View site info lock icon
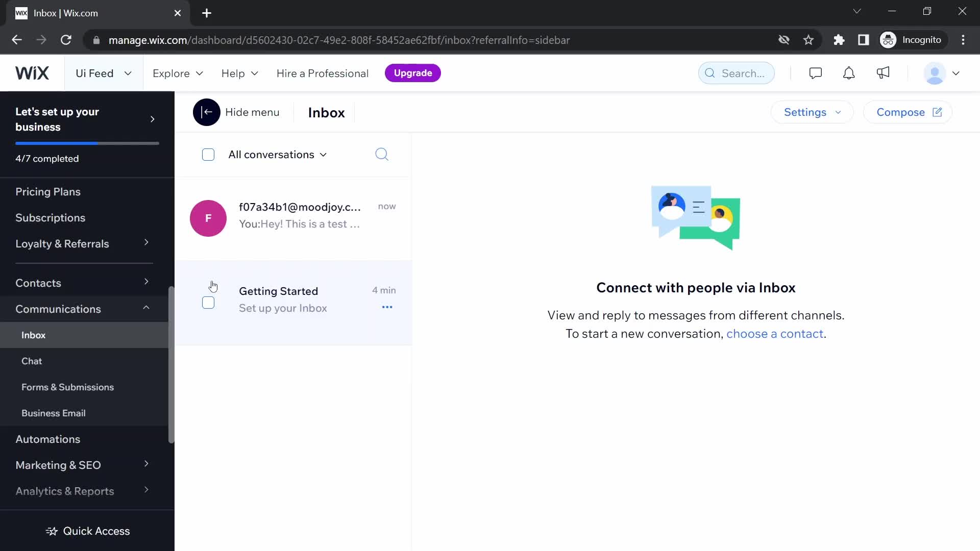This screenshot has height=551, width=980. (96, 40)
